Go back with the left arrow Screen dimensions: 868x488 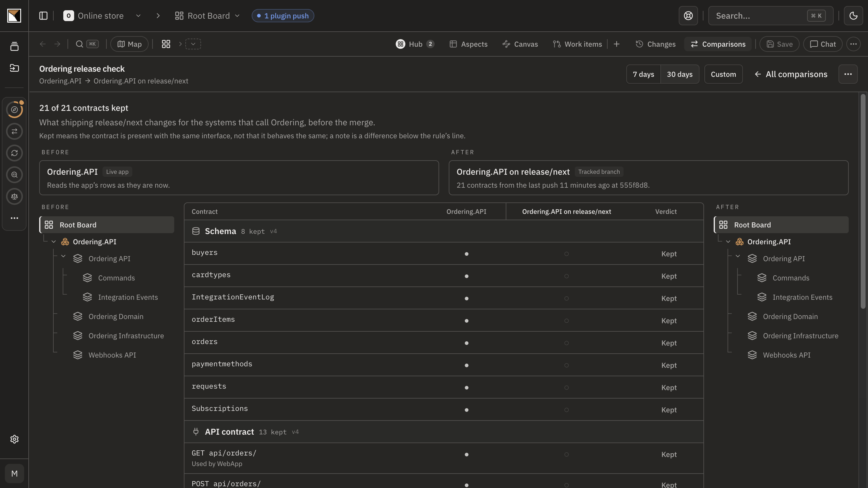(x=43, y=44)
